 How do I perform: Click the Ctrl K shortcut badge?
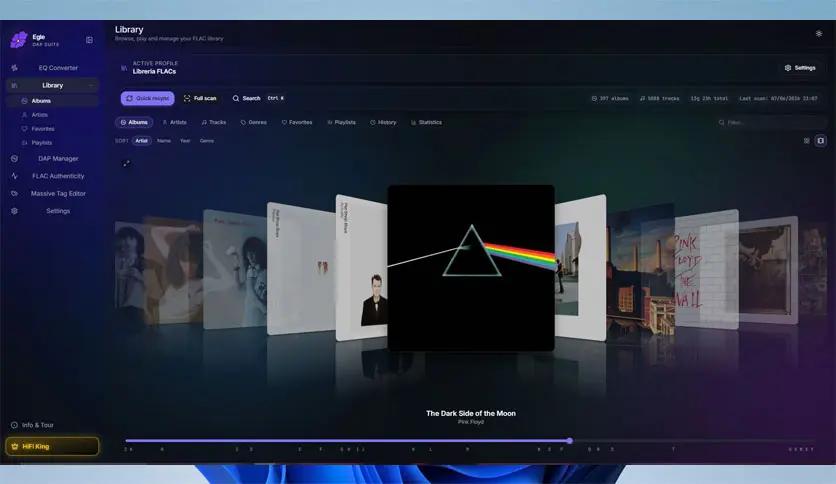click(276, 98)
